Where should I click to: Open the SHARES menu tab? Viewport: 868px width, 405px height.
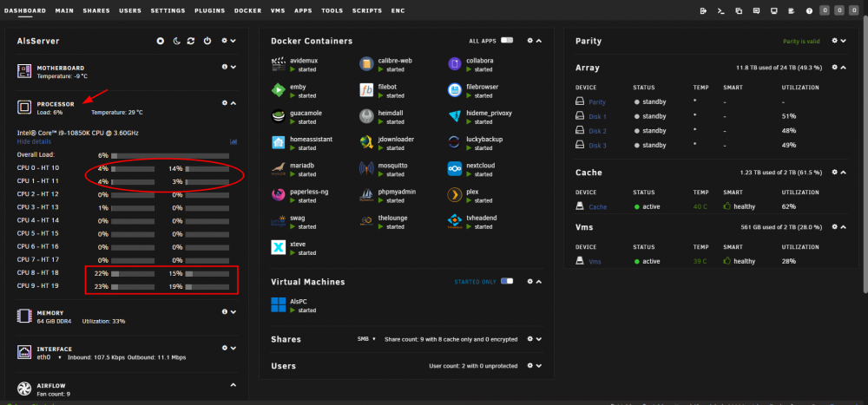[x=96, y=10]
